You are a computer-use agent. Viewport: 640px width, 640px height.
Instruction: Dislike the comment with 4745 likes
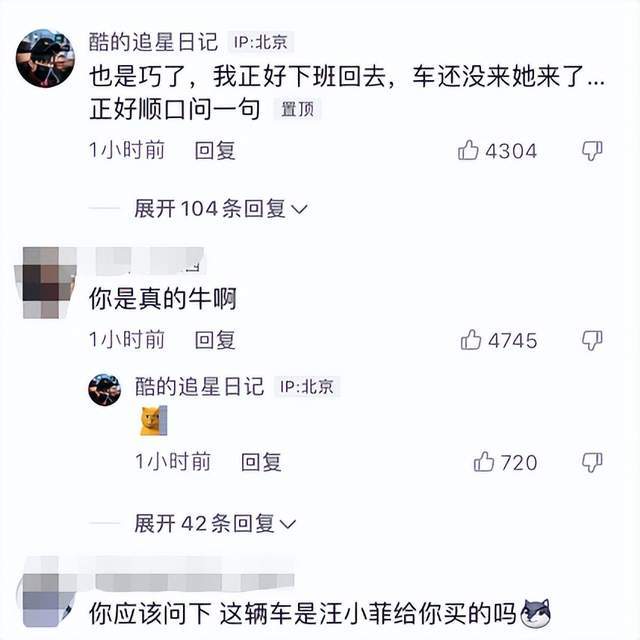(x=592, y=340)
